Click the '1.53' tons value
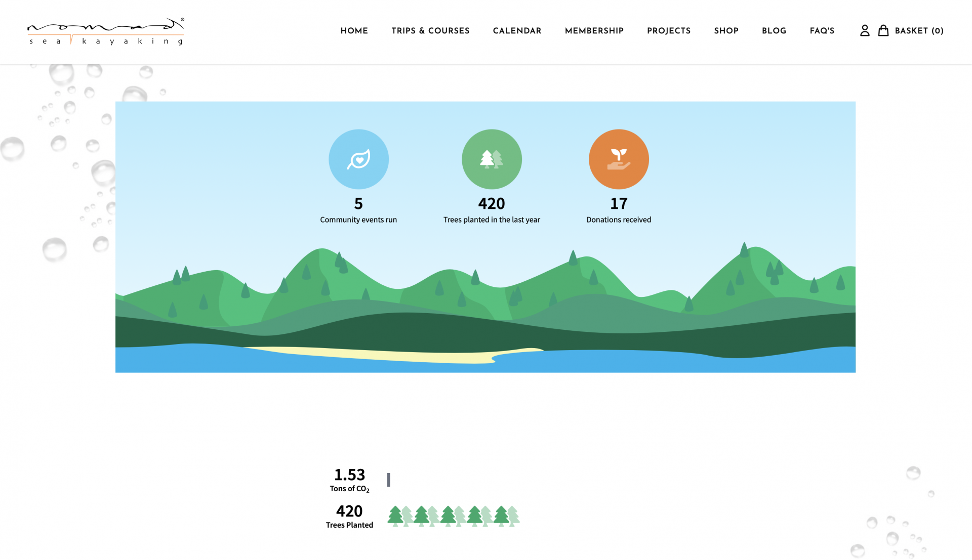 (349, 475)
